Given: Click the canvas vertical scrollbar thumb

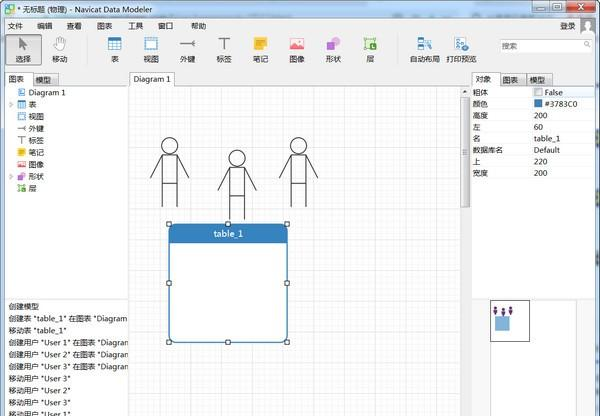Looking at the screenshot, I should point(465,152).
